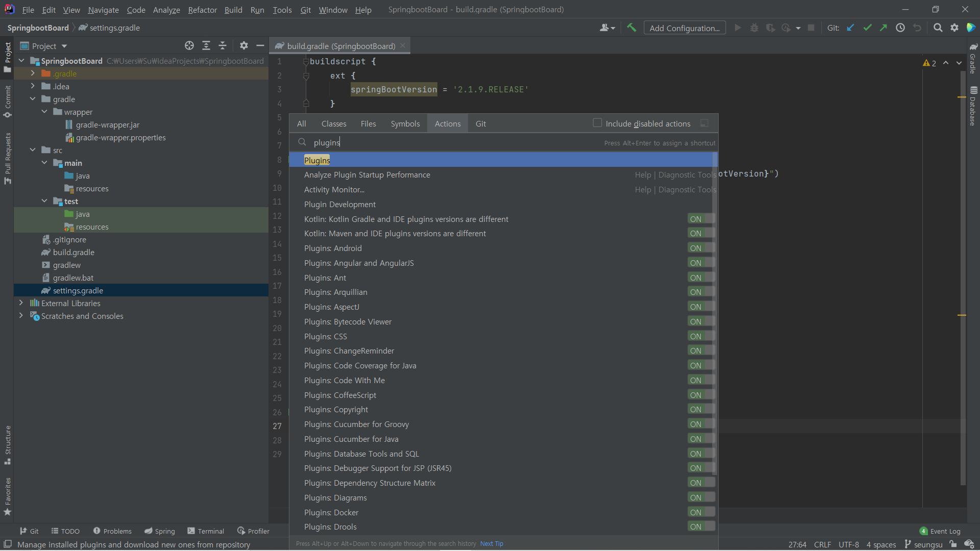Click the locate file crosshair icon in Project panel
Image resolution: width=980 pixels, height=551 pixels.
(x=189, y=46)
